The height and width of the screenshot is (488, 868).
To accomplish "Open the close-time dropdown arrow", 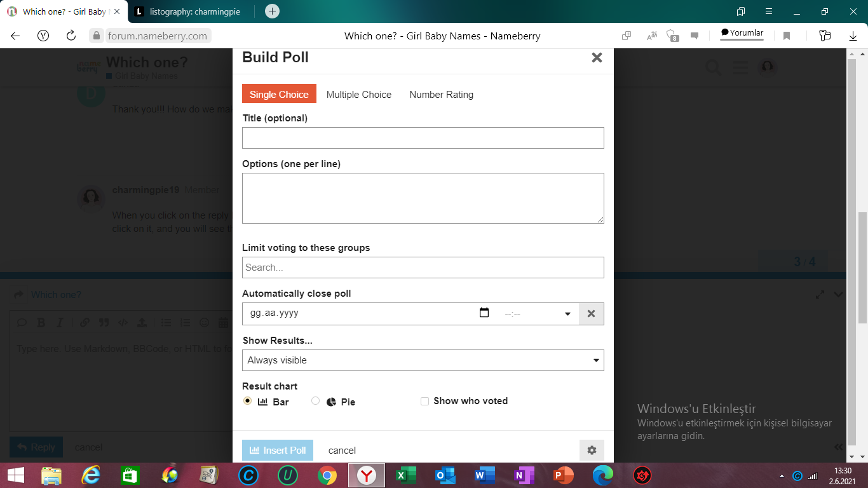I will (x=567, y=314).
